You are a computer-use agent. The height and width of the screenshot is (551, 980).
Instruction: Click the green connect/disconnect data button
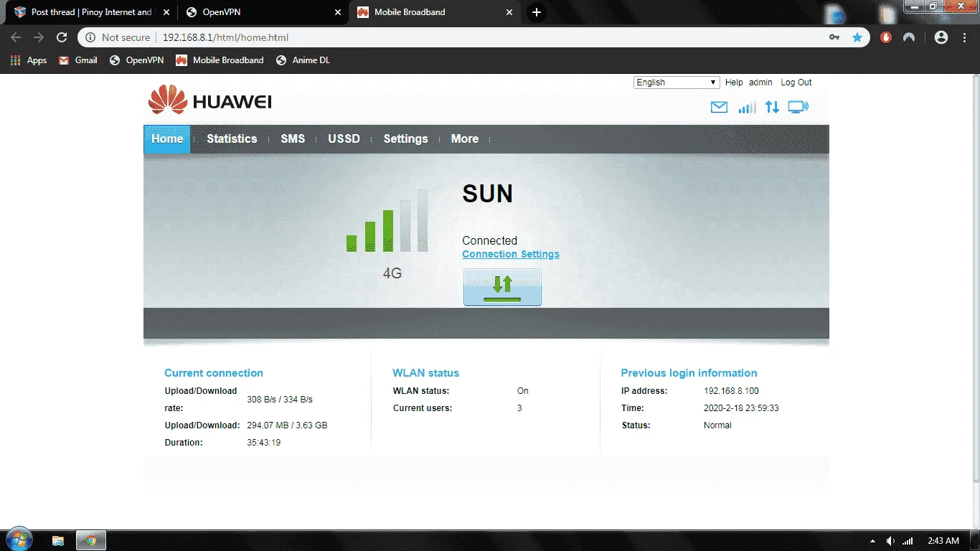pos(502,287)
